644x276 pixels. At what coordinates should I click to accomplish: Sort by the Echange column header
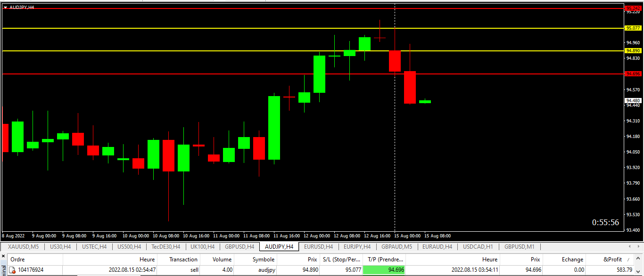coord(564,260)
